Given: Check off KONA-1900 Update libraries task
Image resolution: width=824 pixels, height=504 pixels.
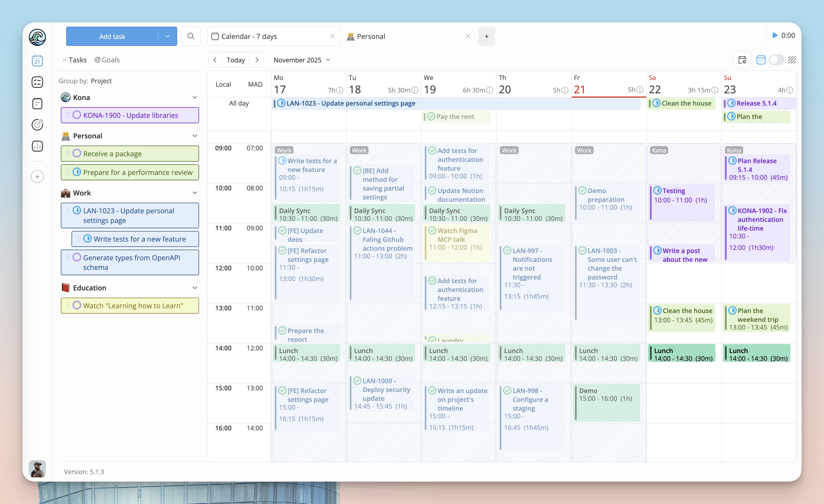Looking at the screenshot, I should [77, 115].
